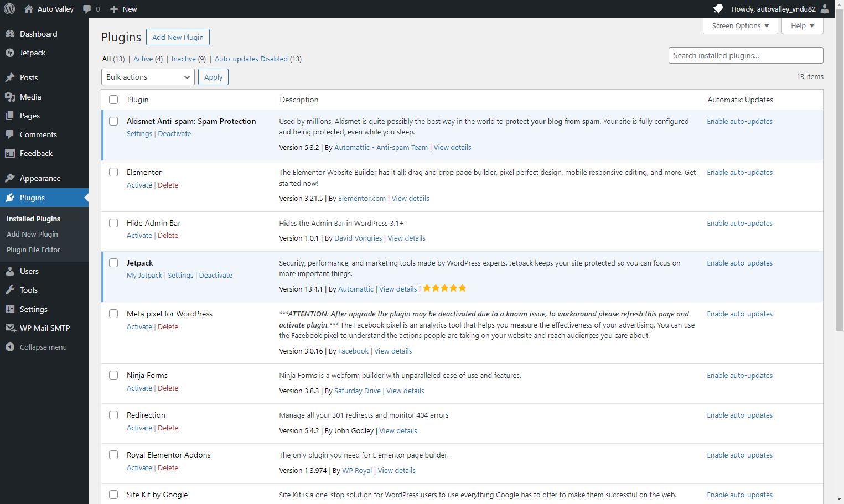Viewport: 844px width, 504px height.
Task: Click the Apply bulk action button
Action: point(213,77)
